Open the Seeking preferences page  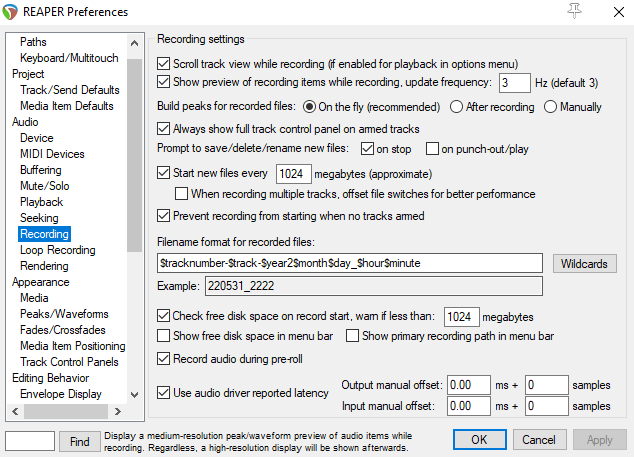tap(39, 218)
